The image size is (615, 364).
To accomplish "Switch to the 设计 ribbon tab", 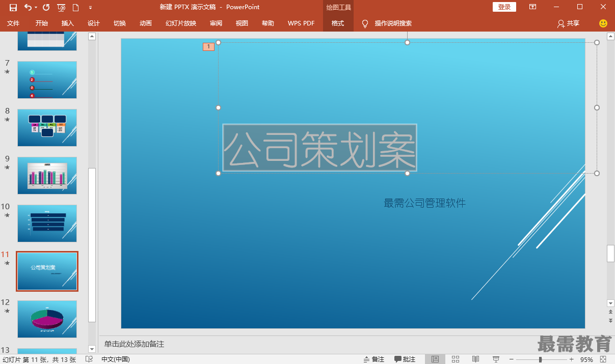I will [94, 23].
